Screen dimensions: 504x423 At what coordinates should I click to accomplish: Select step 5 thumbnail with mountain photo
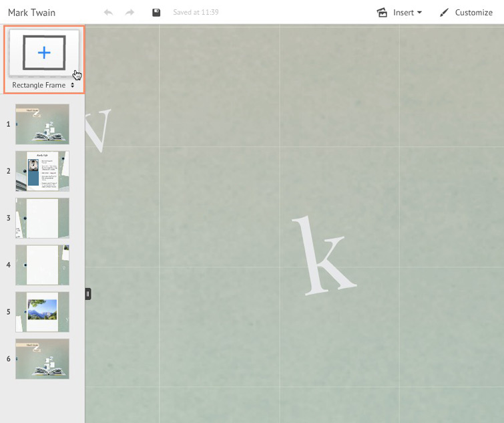click(x=42, y=311)
